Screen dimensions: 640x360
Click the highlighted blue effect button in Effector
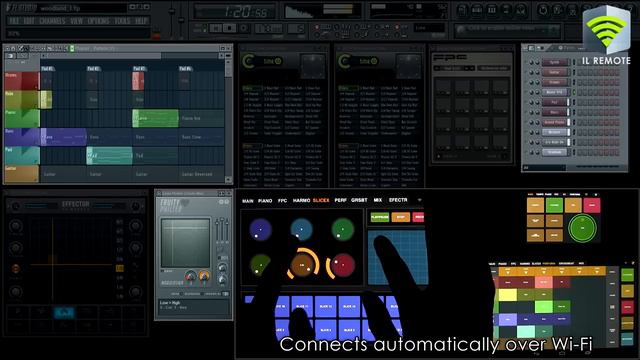64,313
